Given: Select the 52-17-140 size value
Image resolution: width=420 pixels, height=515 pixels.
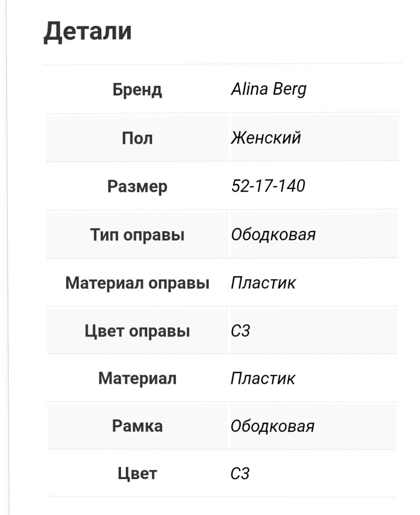Looking at the screenshot, I should [x=268, y=186].
